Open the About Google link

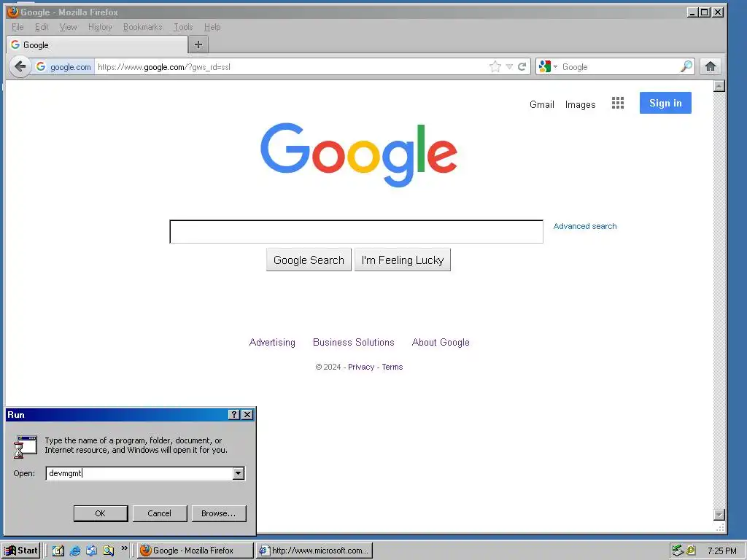coord(441,343)
